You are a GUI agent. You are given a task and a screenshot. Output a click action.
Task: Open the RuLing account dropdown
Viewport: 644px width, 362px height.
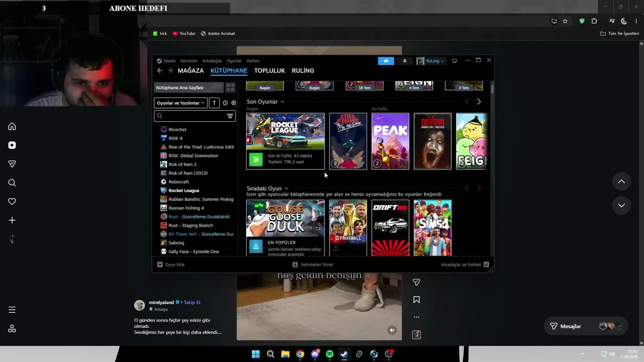tap(431, 61)
